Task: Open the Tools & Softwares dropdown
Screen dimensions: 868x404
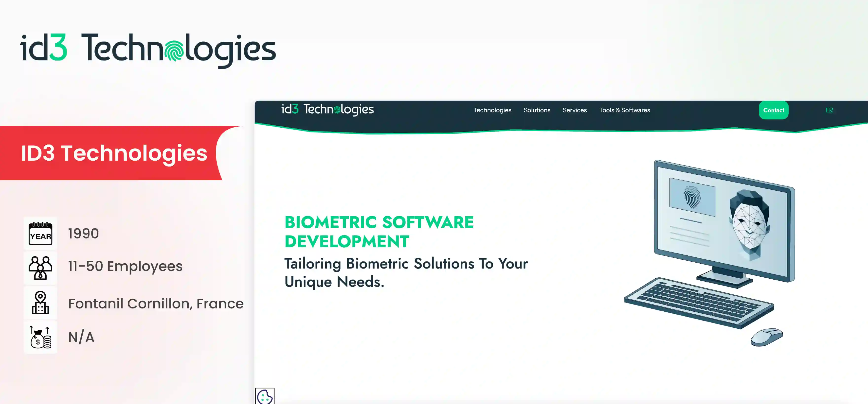Action: click(624, 110)
